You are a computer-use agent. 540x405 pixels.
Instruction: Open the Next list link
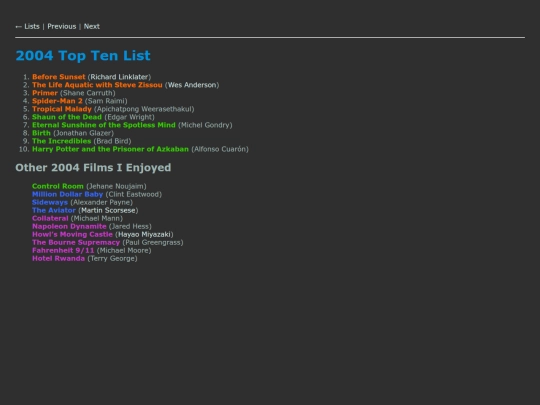tap(92, 27)
